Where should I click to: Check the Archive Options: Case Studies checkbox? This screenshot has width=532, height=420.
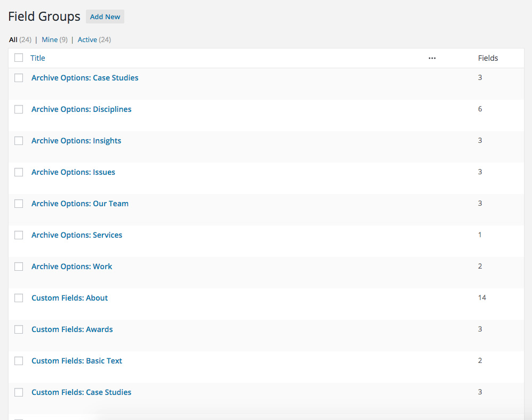tap(19, 78)
